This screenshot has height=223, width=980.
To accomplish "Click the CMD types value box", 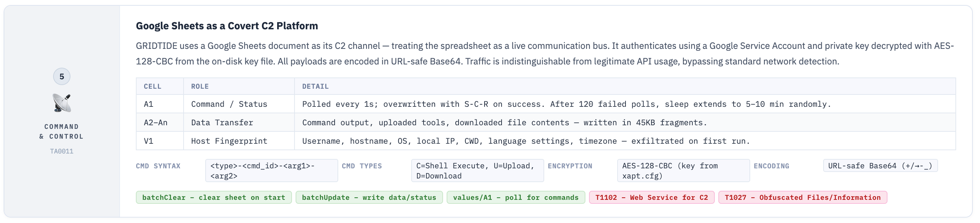I will [x=477, y=171].
